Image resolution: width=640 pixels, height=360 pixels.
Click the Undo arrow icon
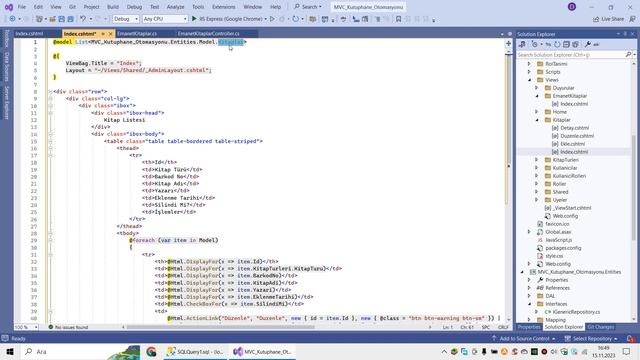click(x=83, y=19)
